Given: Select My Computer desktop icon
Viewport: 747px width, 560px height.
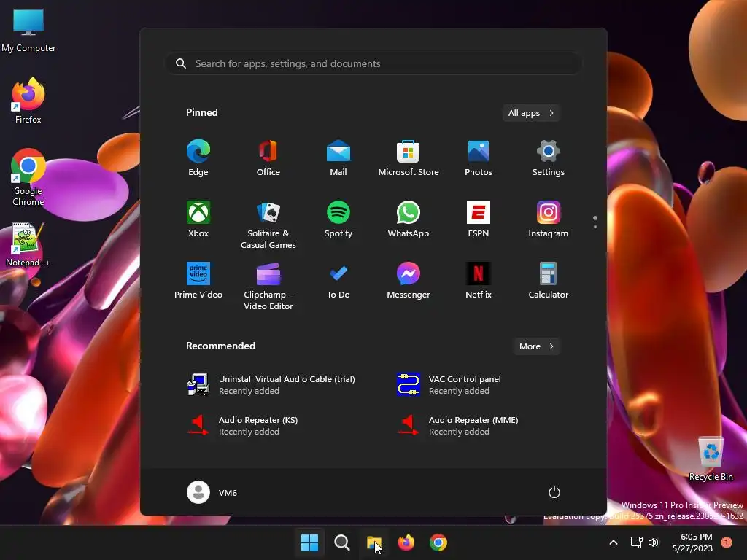Looking at the screenshot, I should tap(28, 31).
